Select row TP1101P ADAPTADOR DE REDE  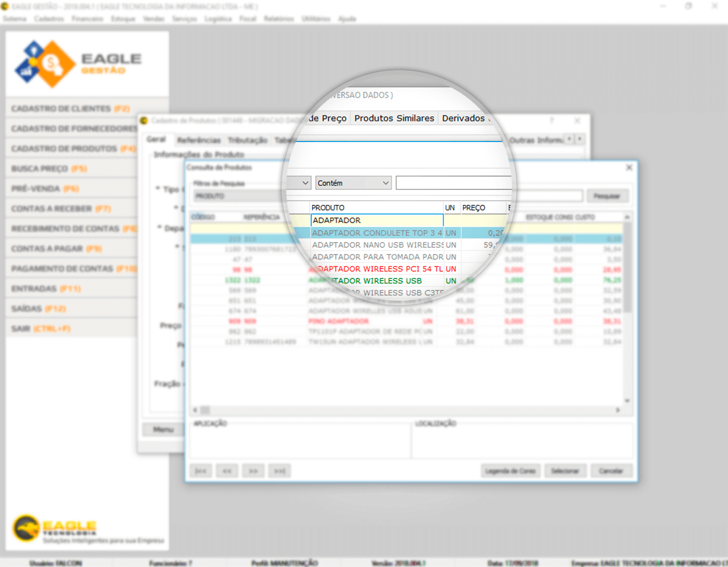(x=406, y=331)
